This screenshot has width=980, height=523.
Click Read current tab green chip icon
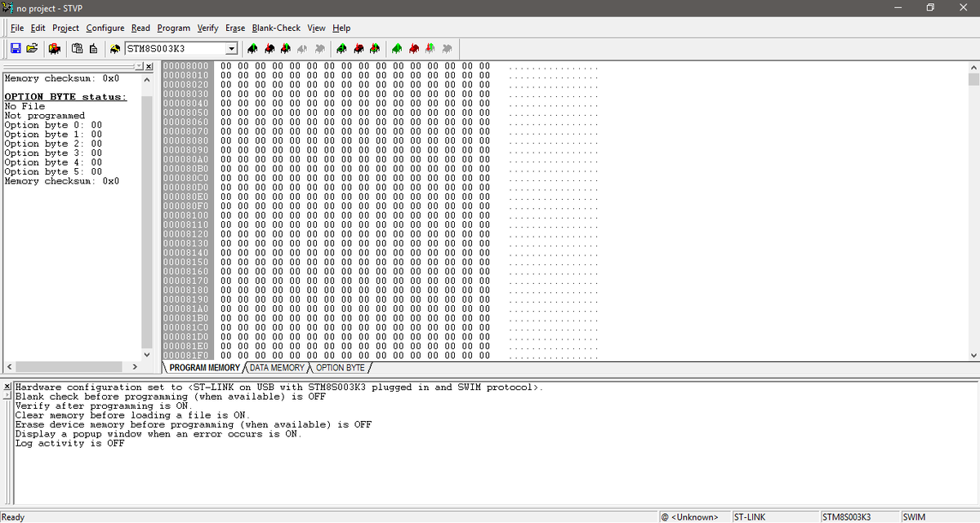pyautogui.click(x=254, y=48)
